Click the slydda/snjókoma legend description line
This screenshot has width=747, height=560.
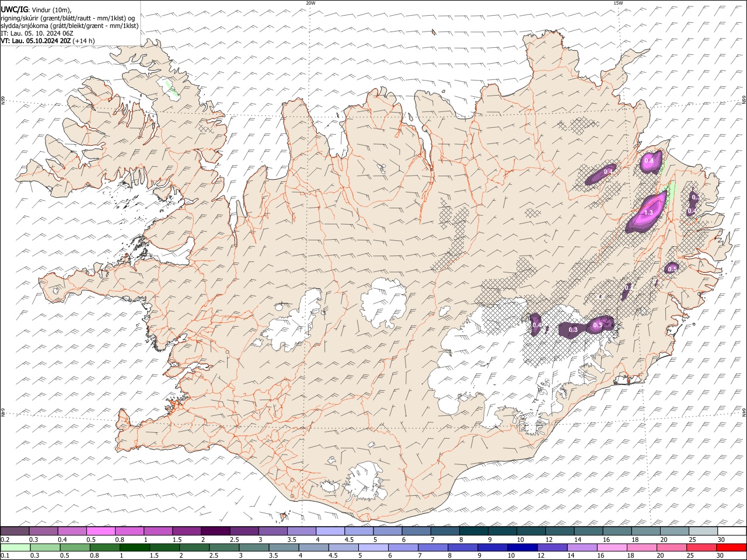(x=70, y=26)
